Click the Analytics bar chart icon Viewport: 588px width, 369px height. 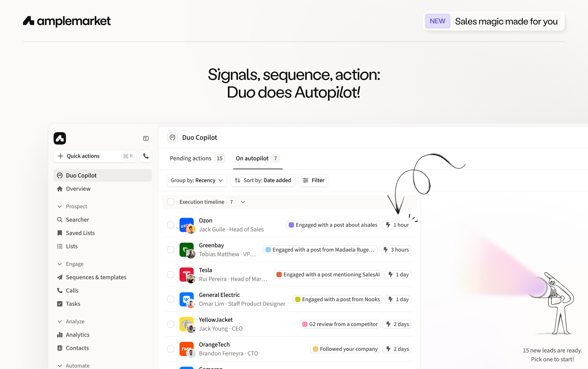(60, 335)
